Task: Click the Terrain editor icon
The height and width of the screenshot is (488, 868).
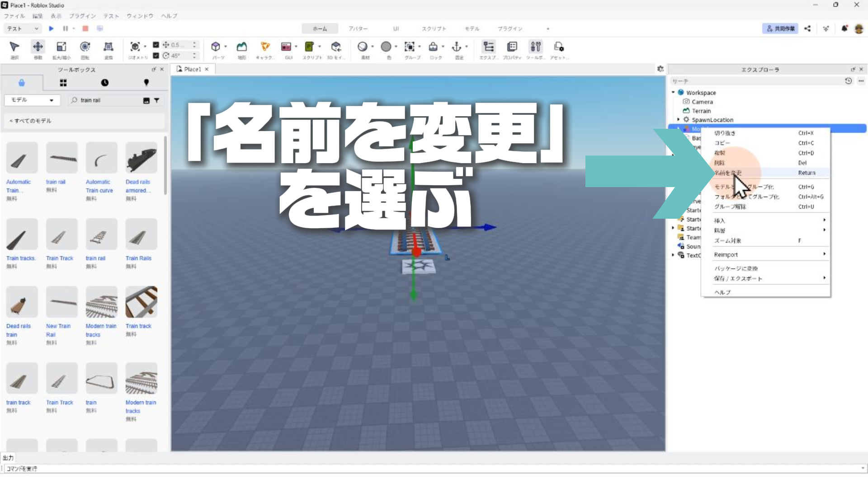Action: (242, 47)
